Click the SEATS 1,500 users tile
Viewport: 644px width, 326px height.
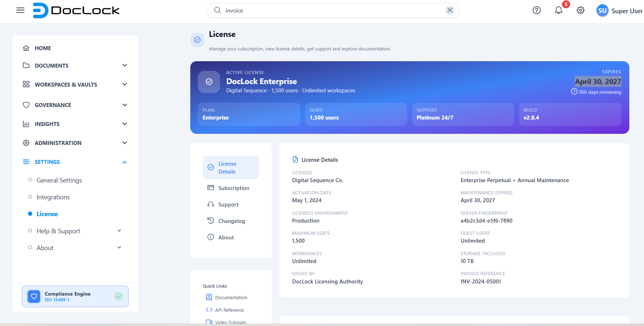(x=356, y=114)
